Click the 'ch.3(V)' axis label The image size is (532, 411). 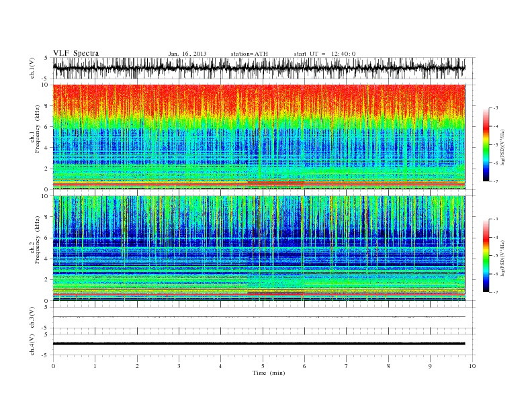tap(32, 318)
